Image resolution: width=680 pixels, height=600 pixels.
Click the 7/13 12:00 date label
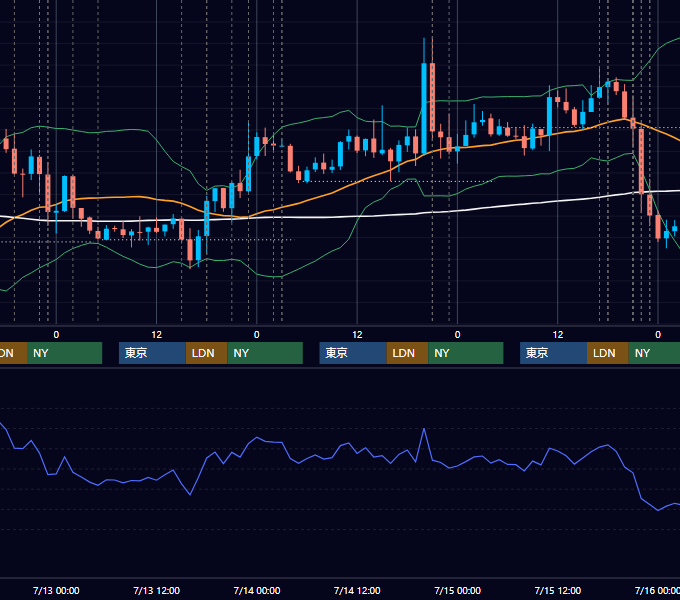(157, 590)
